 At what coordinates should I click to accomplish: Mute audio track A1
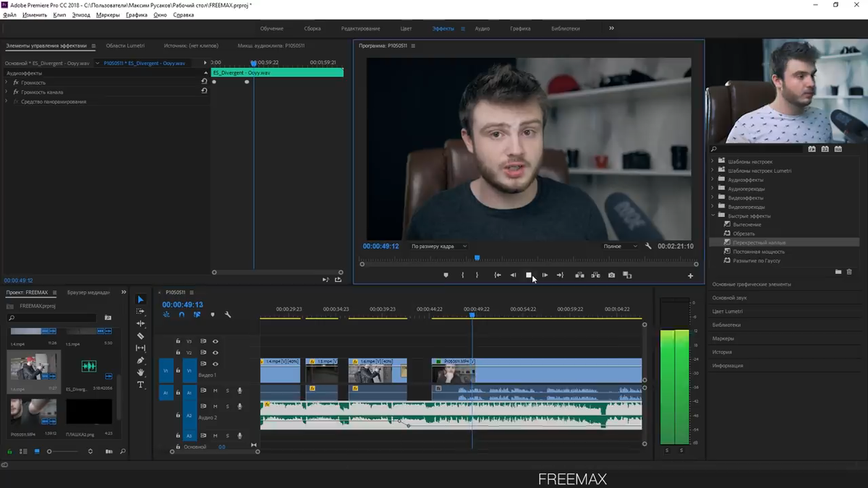(216, 390)
